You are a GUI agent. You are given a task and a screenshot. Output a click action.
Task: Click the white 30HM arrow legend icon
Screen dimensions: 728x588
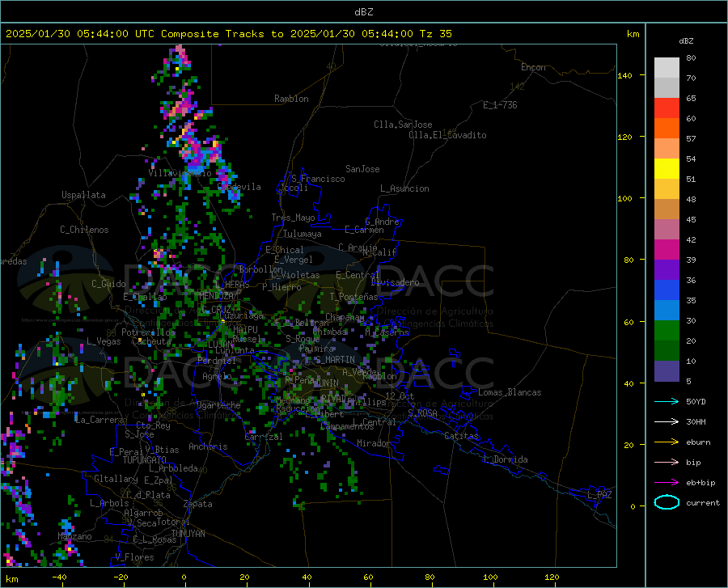pyautogui.click(x=667, y=422)
